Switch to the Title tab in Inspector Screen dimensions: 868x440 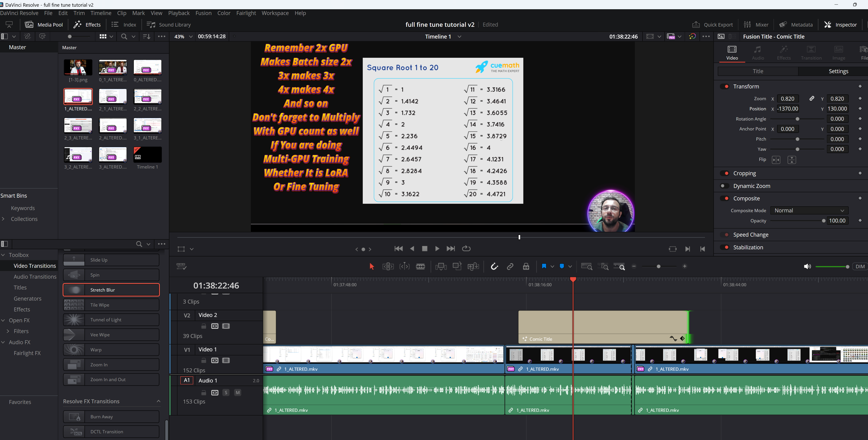coord(757,71)
